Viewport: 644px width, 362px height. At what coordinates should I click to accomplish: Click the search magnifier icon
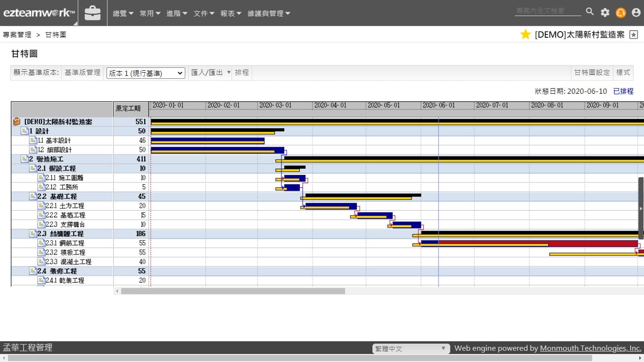pyautogui.click(x=590, y=12)
